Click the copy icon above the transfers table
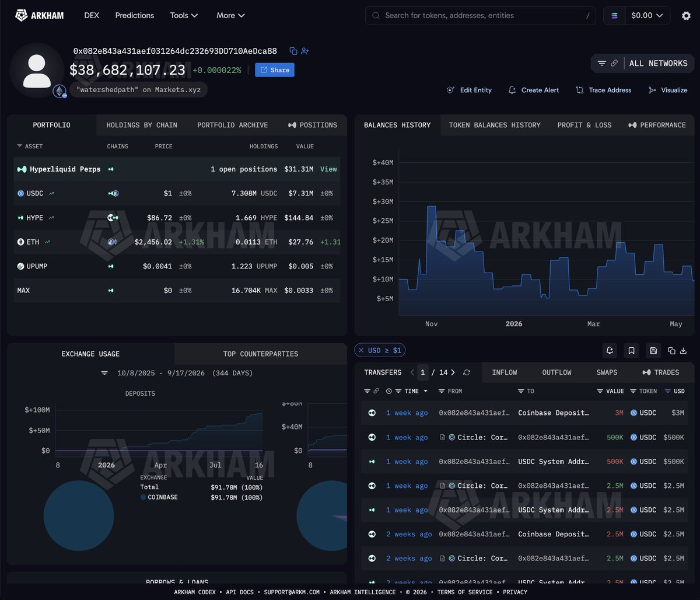The width and height of the screenshot is (700, 600). (671, 351)
